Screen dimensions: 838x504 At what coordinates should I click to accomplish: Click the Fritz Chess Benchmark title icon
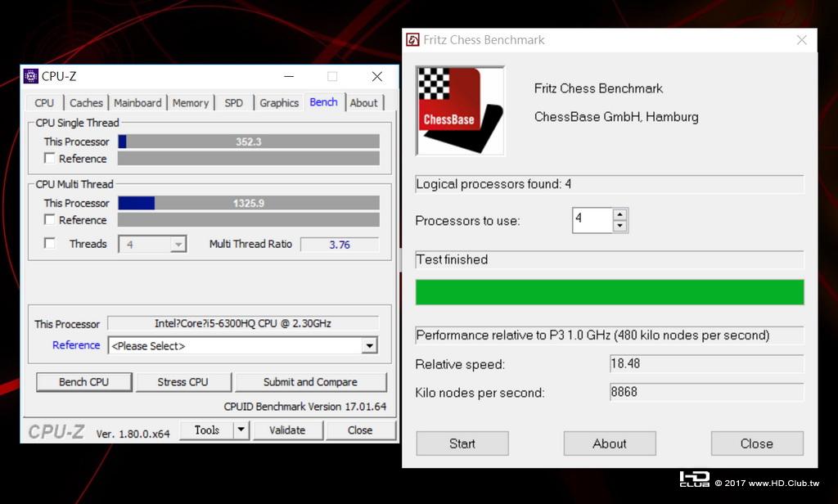412,40
